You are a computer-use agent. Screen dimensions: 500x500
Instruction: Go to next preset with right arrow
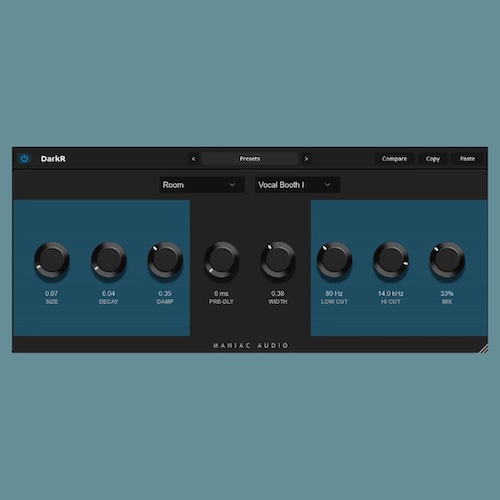pyautogui.click(x=306, y=159)
